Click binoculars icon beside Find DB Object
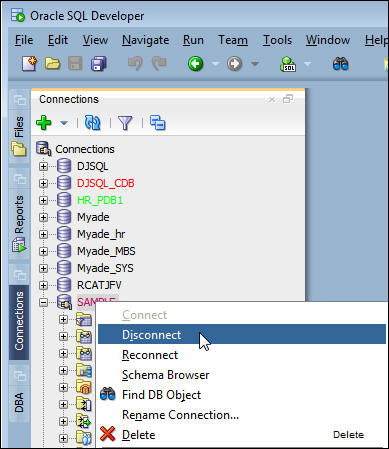The height and width of the screenshot is (449, 389). [107, 394]
